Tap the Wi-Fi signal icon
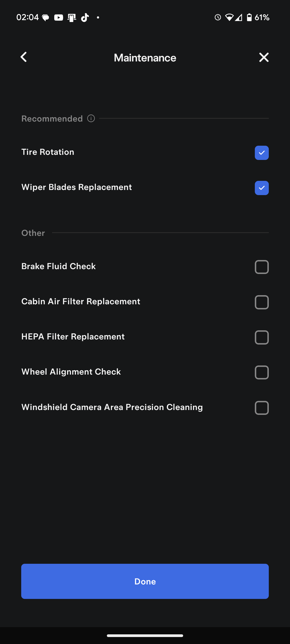Screen dimensions: 290x644 click(229, 18)
